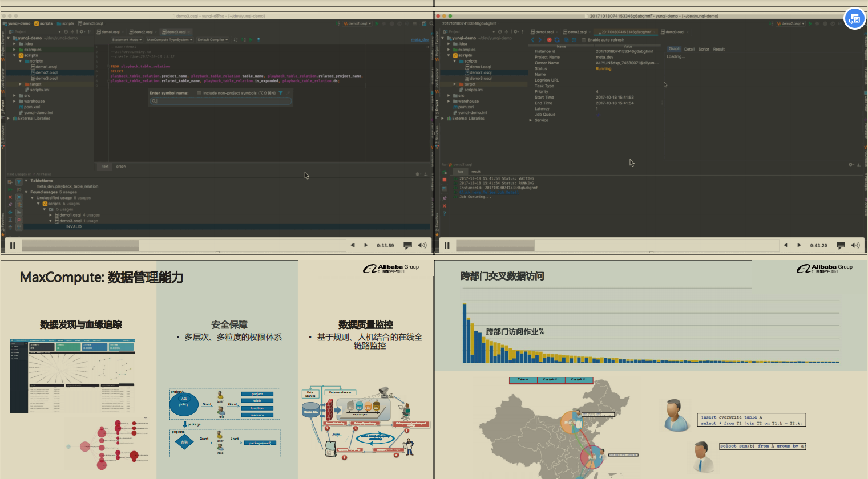Click the meta_dev project link
The image size is (868, 479).
[420, 40]
